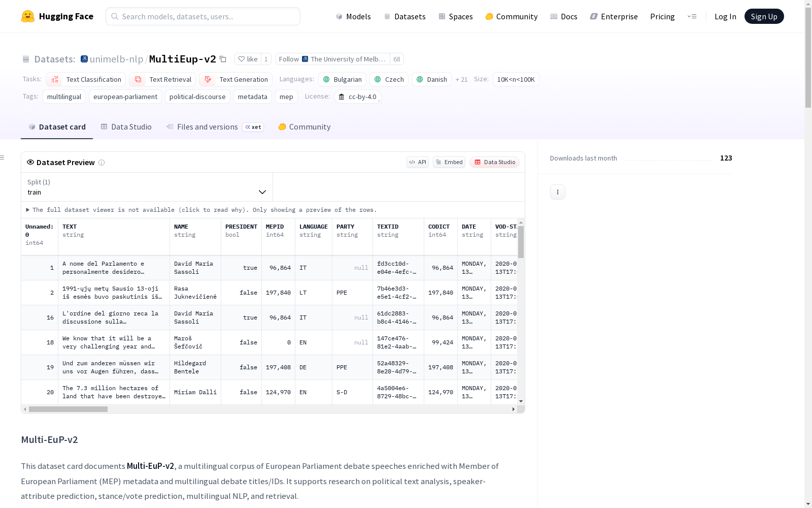Viewport: 812px width, 508px height.
Task: Click the MEPID column header
Action: pyautogui.click(x=278, y=236)
